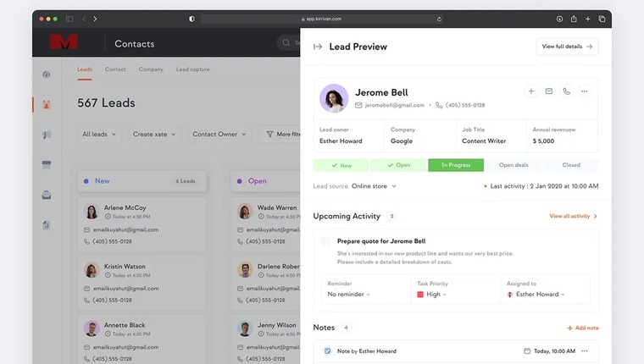Open View all activity link
This screenshot has width=644, height=364.
click(573, 216)
